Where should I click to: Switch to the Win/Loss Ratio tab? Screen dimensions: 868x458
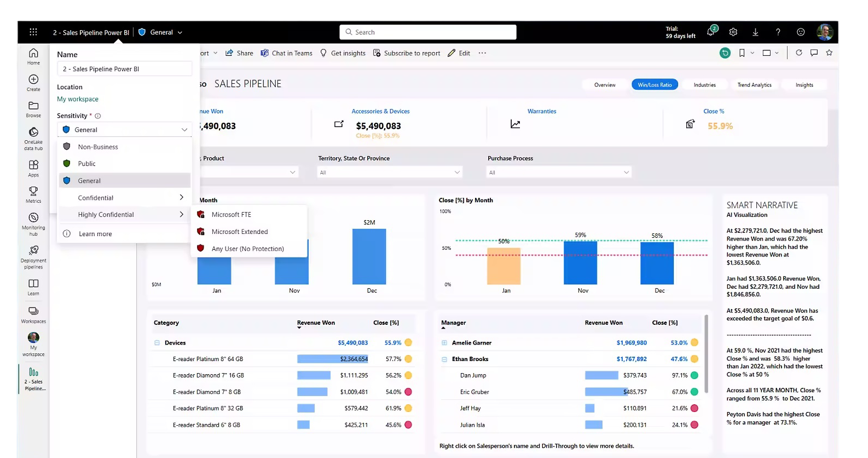tap(655, 85)
